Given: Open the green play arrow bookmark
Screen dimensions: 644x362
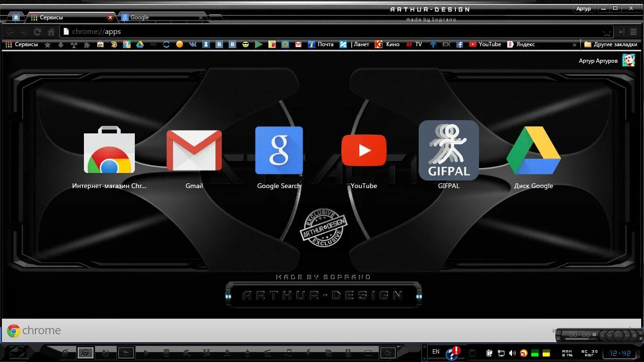Looking at the screenshot, I should click(259, 44).
